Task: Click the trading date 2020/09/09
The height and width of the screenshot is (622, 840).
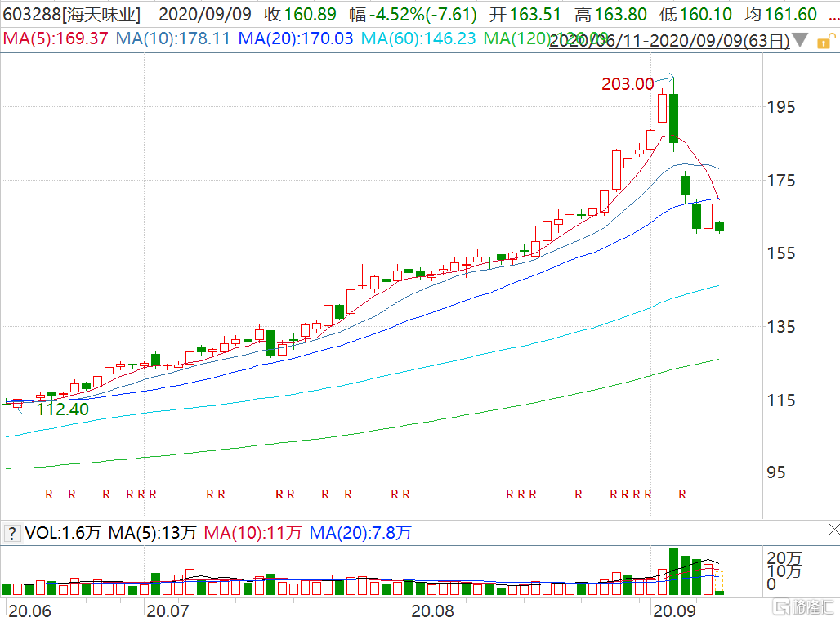Action: click(x=205, y=14)
